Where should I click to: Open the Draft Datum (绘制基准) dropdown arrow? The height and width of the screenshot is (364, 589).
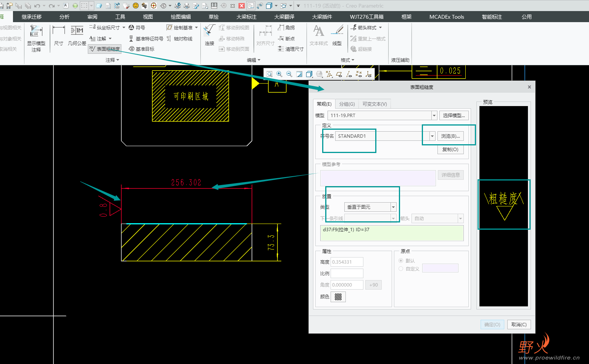pyautogui.click(x=196, y=27)
